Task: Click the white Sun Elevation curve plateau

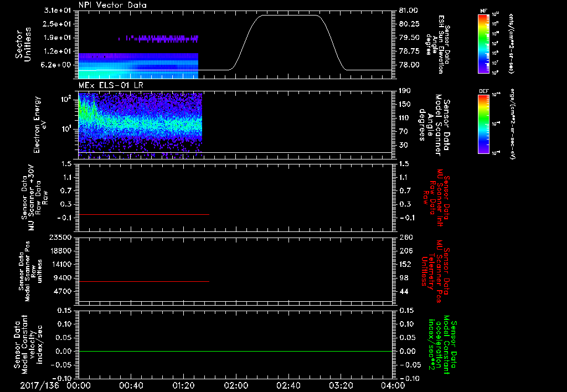Action: (x=289, y=15)
